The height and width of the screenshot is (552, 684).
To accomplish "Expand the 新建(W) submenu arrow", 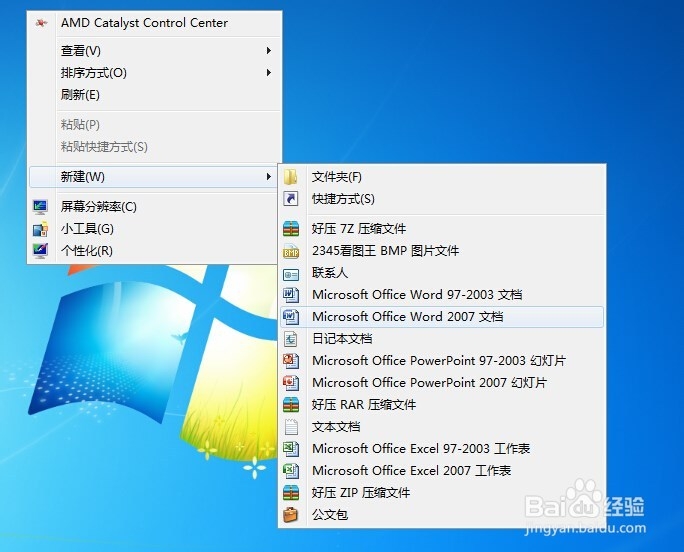I will point(269,177).
